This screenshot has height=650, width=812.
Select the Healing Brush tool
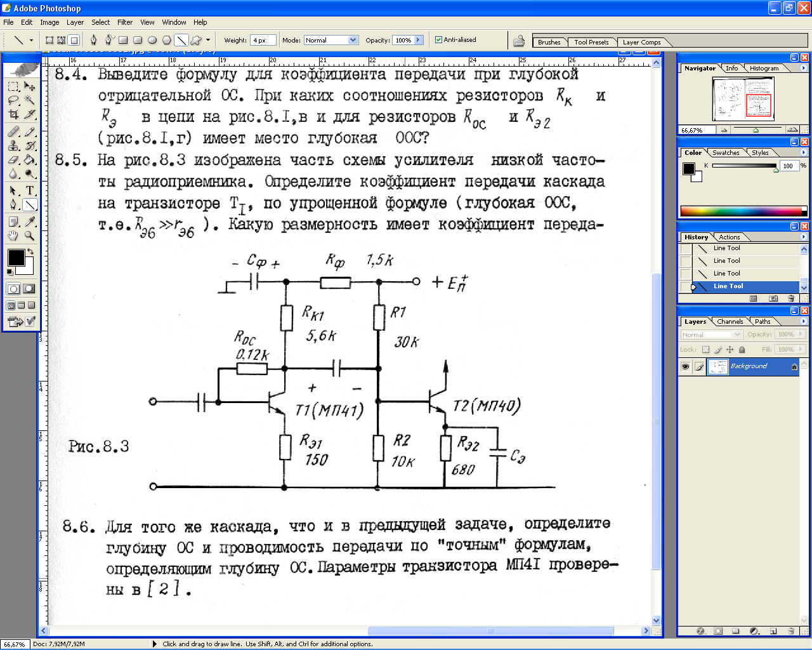(x=13, y=131)
